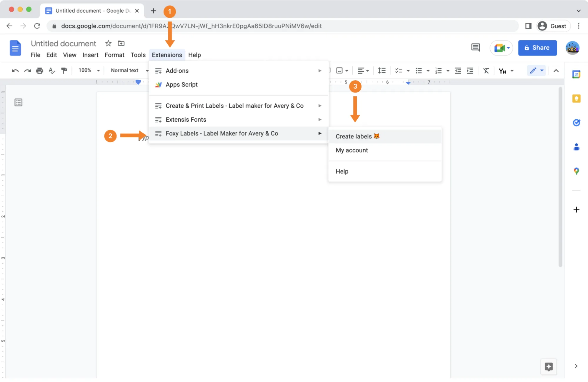Open a new browser tab

153,11
